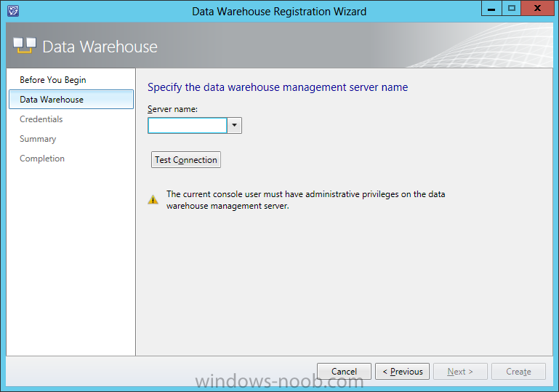This screenshot has height=392, width=559.
Task: Click the Data Warehouse header icon
Action: coord(25,45)
